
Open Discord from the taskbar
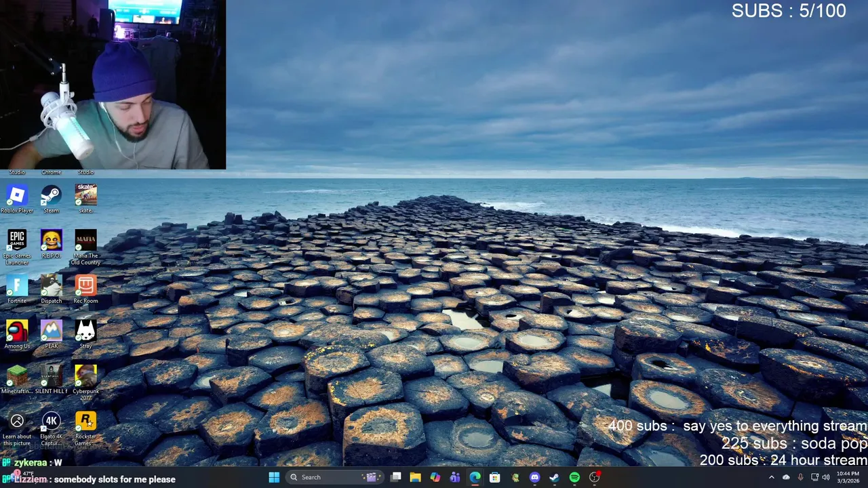coord(535,477)
